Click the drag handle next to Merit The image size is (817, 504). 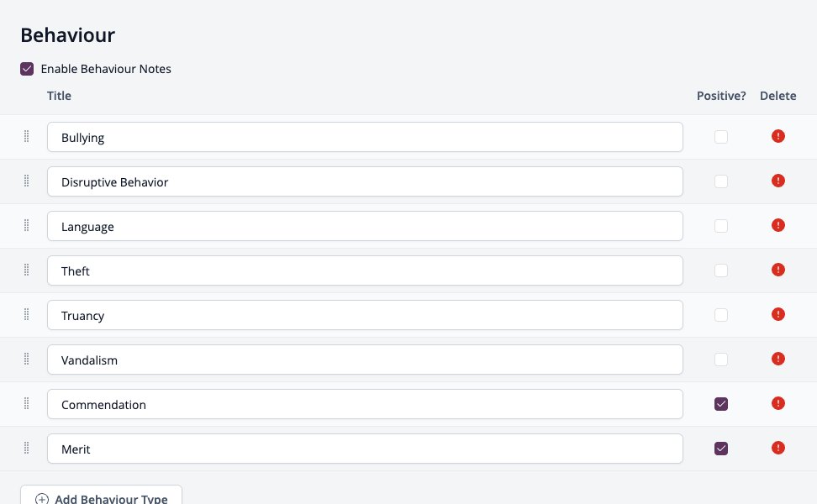27,449
